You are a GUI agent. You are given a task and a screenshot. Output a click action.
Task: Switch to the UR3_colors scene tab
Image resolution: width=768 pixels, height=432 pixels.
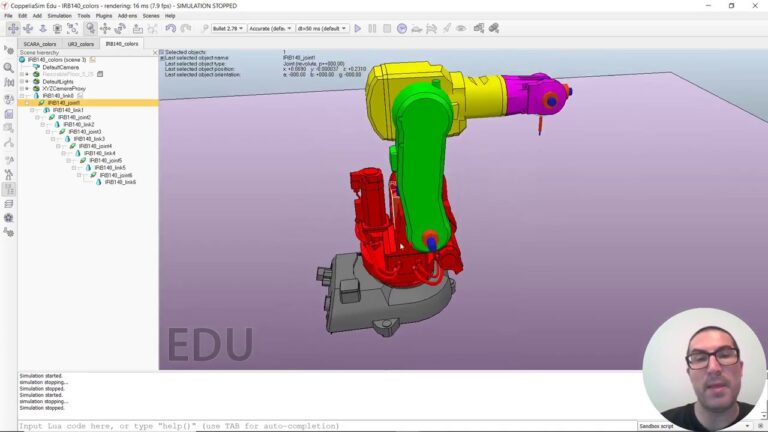(x=81, y=44)
